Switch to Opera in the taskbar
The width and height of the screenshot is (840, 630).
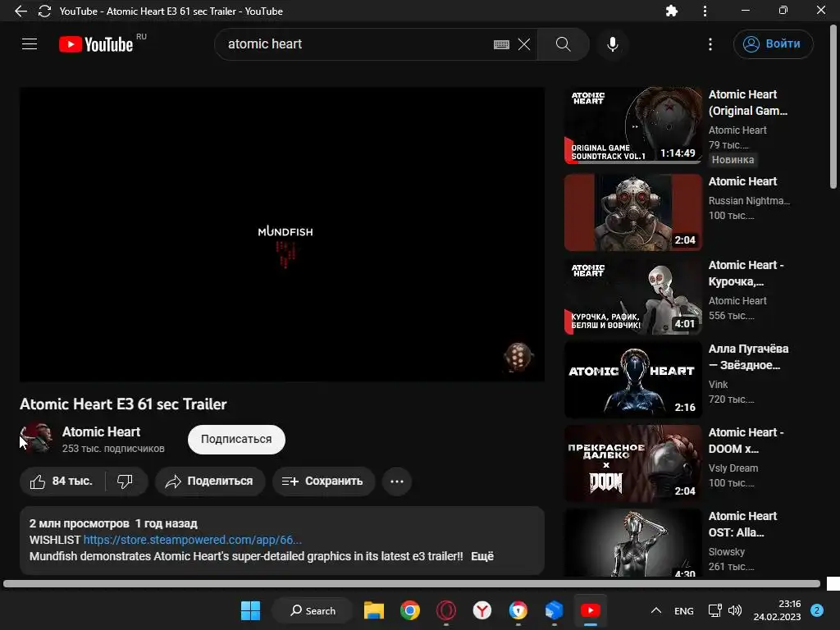(x=446, y=610)
